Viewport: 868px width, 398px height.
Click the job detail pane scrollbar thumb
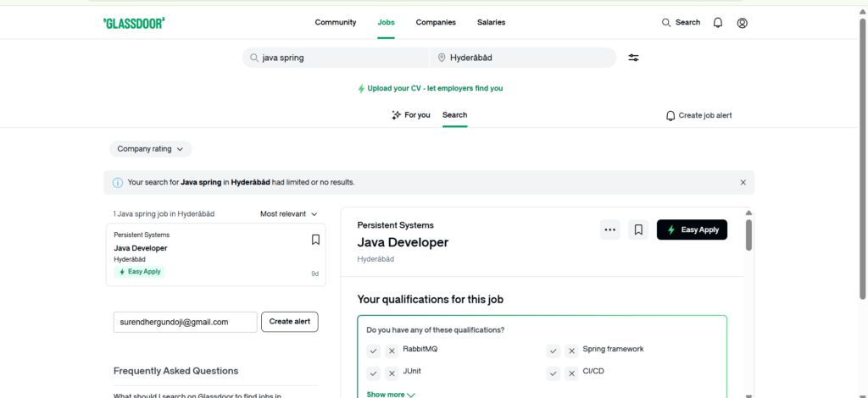(x=749, y=235)
